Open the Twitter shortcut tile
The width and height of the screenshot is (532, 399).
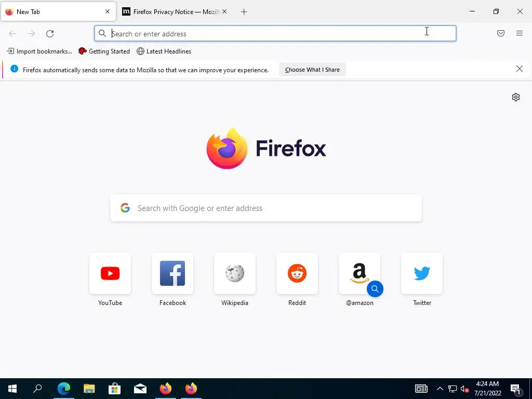tap(422, 273)
